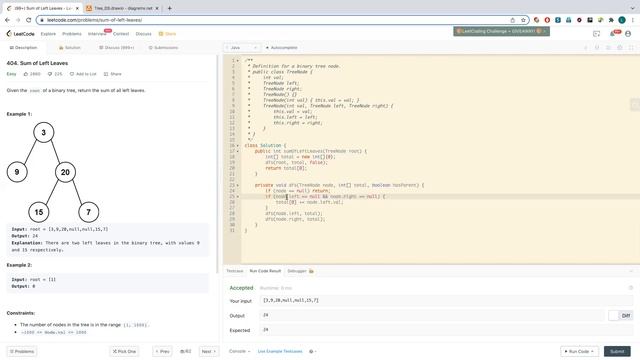640x360 pixels.
Task: Select the Run Code Result tab
Action: [x=265, y=271]
